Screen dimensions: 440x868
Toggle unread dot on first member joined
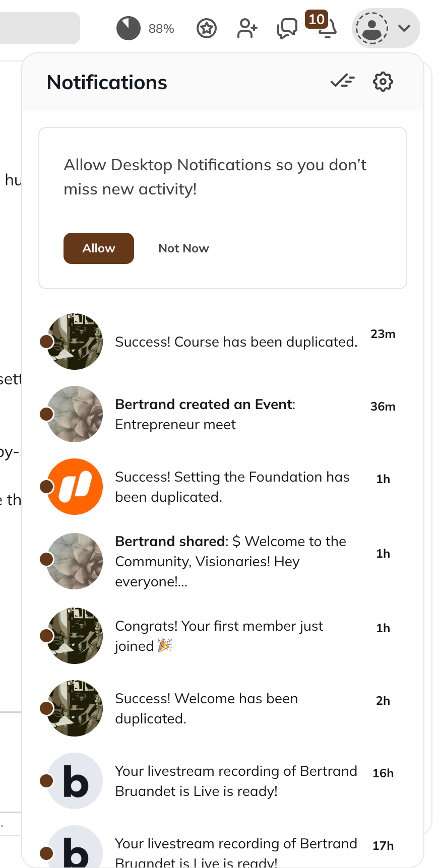click(x=46, y=636)
